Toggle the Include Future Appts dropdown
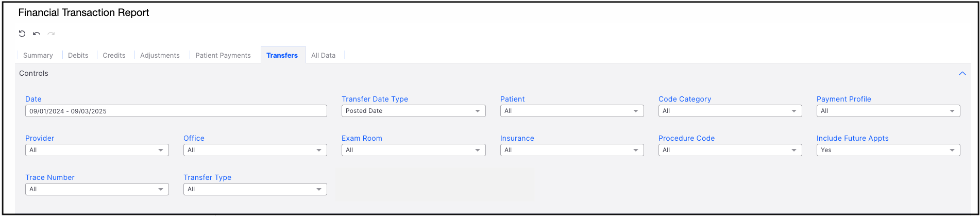Viewport: 980px width, 216px height. point(888,150)
